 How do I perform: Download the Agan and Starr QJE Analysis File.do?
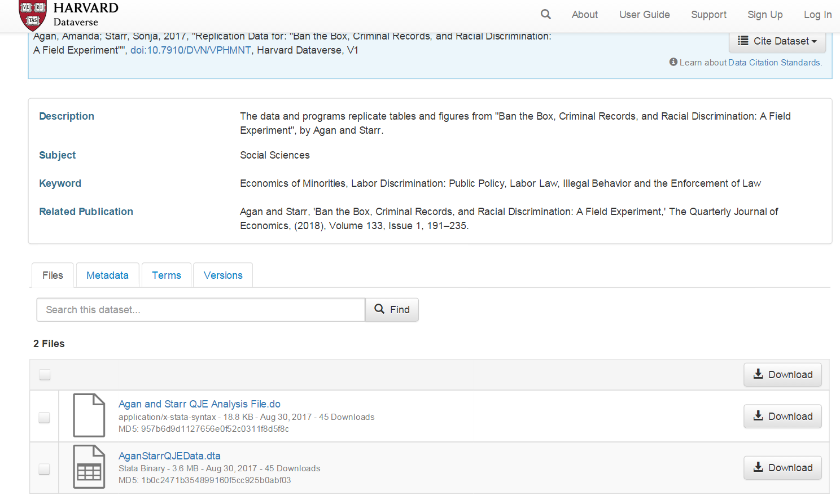782,417
